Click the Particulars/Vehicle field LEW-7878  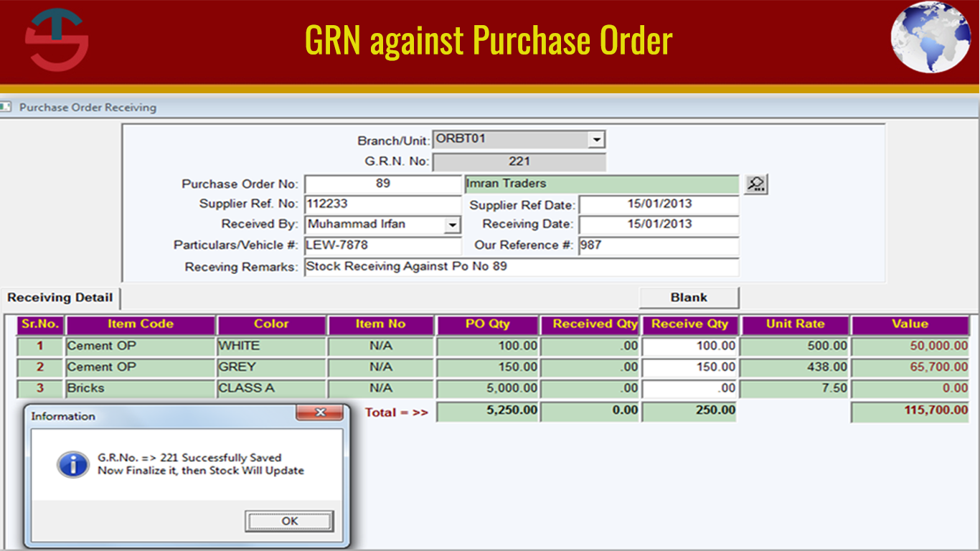[x=383, y=245]
